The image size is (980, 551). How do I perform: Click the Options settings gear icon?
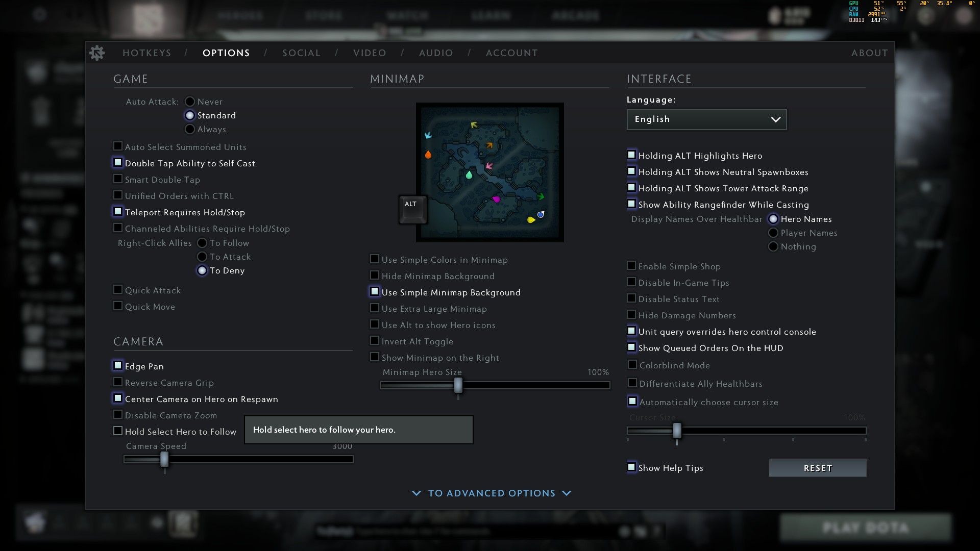click(x=97, y=53)
